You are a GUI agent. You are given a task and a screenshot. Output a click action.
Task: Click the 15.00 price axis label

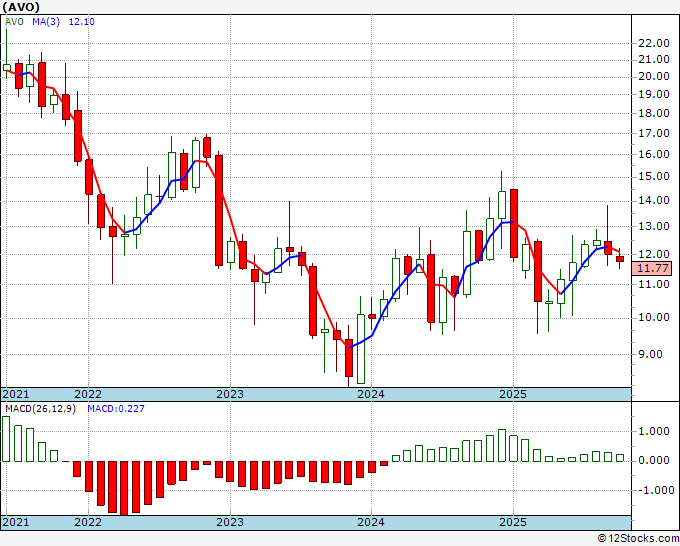point(654,177)
